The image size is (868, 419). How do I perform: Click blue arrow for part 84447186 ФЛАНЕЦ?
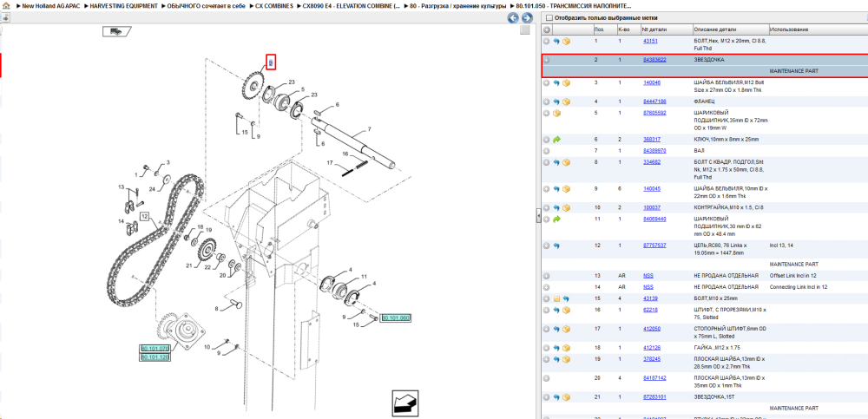coord(556,101)
